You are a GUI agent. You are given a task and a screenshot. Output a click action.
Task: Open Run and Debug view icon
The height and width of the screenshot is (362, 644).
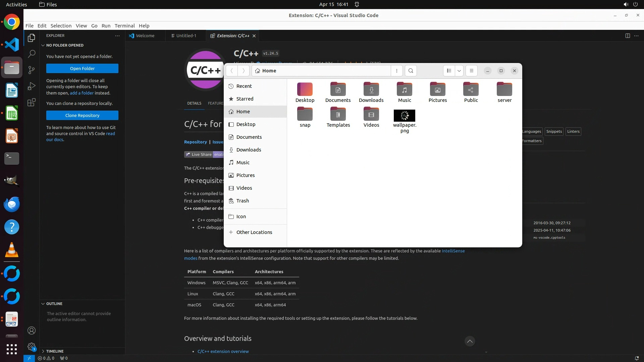(32, 86)
